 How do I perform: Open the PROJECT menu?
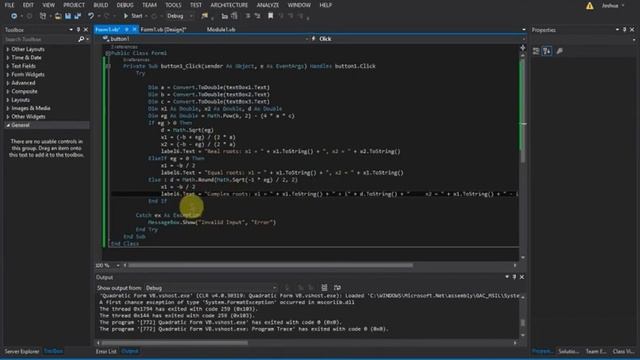coord(74,5)
